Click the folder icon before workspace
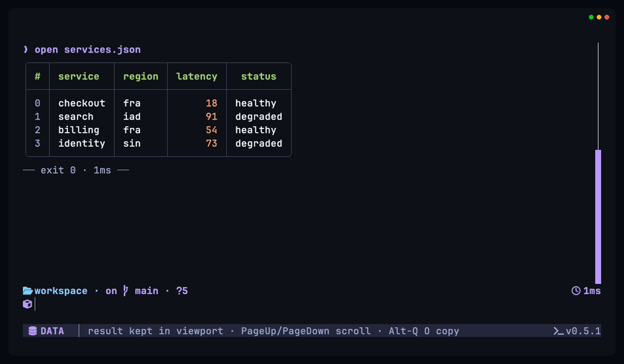624x364 pixels. pyautogui.click(x=28, y=291)
